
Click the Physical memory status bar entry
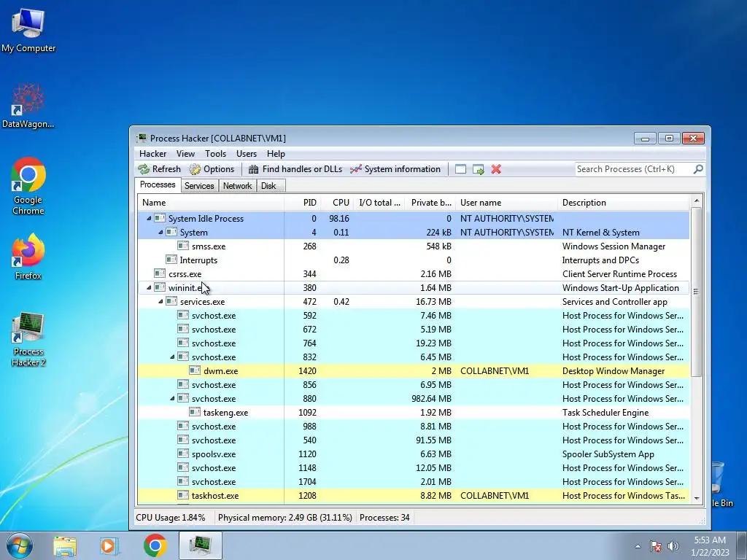coord(285,517)
